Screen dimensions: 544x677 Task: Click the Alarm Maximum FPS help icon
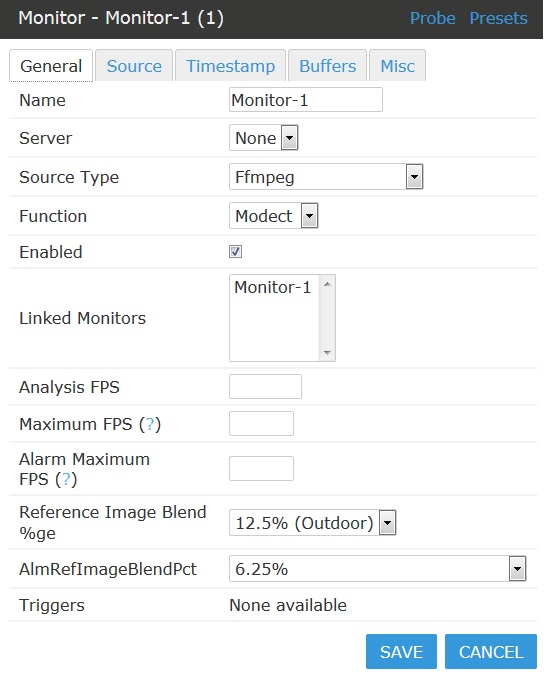(66, 479)
